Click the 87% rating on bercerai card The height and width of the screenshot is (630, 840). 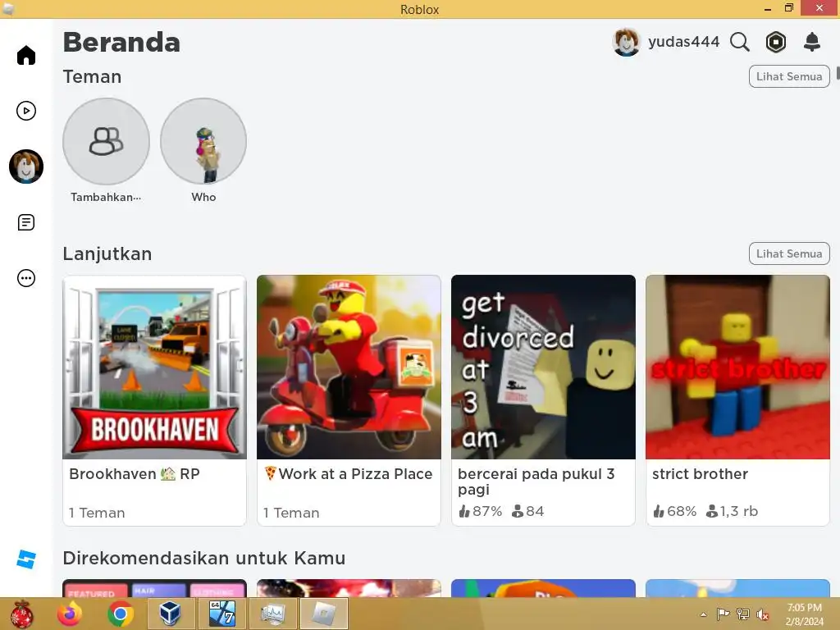click(481, 511)
